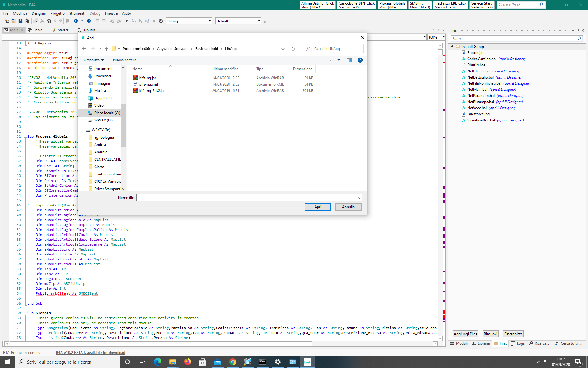
Task: Save the project with the floppy disk icon
Action: pyautogui.click(x=21, y=21)
